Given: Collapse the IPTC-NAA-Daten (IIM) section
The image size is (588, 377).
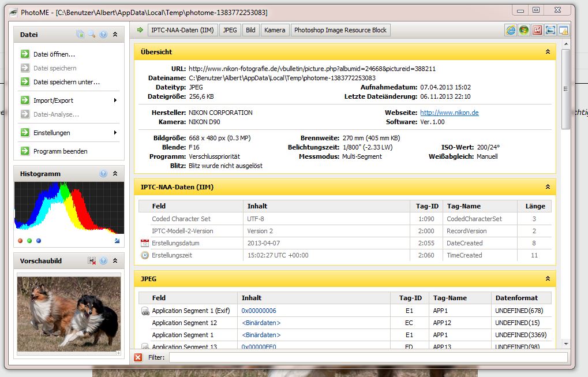Looking at the screenshot, I should [x=548, y=187].
